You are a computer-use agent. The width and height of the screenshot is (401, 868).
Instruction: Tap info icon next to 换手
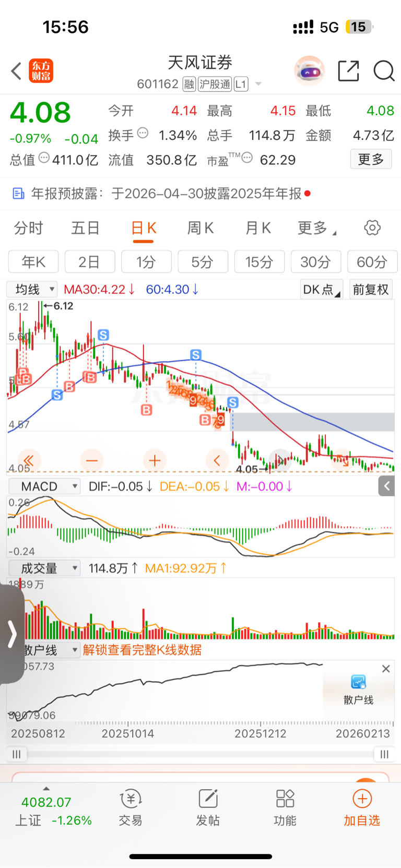(143, 133)
